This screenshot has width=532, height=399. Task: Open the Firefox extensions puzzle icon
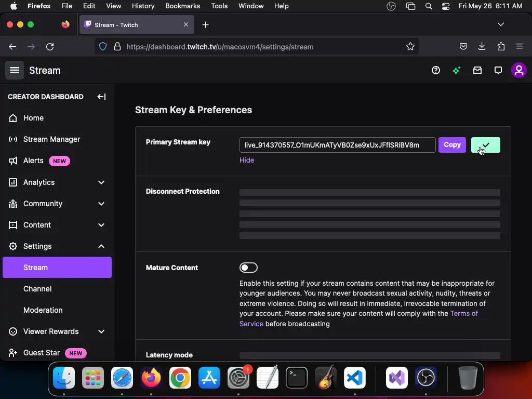pos(501,46)
